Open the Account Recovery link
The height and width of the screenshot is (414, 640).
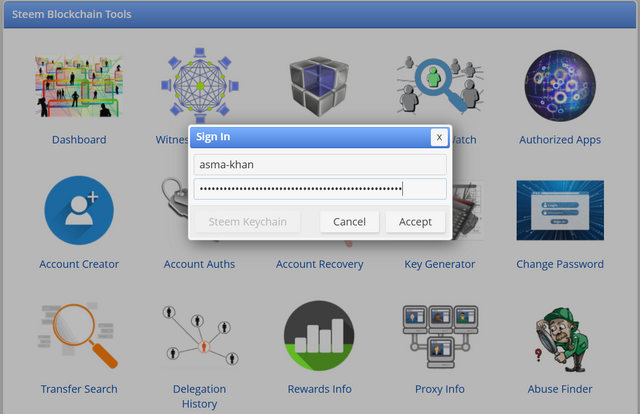coord(320,264)
